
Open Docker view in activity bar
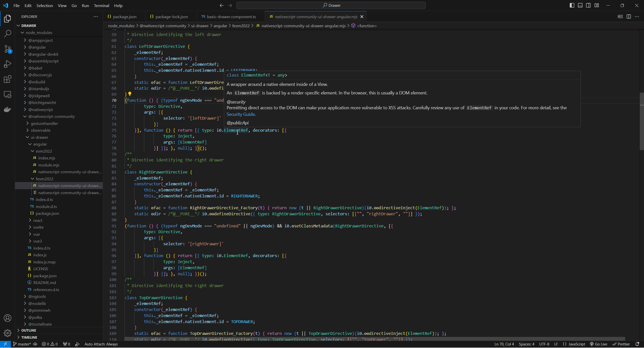point(8,110)
